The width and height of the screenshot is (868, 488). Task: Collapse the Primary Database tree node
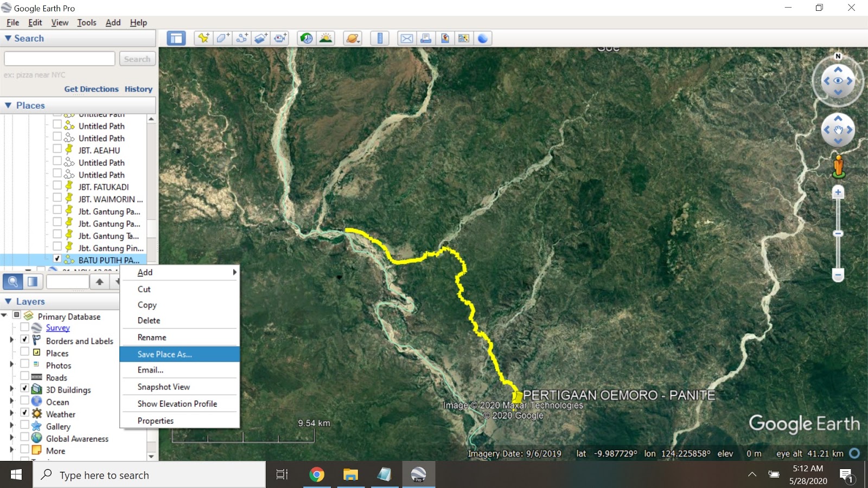point(4,315)
